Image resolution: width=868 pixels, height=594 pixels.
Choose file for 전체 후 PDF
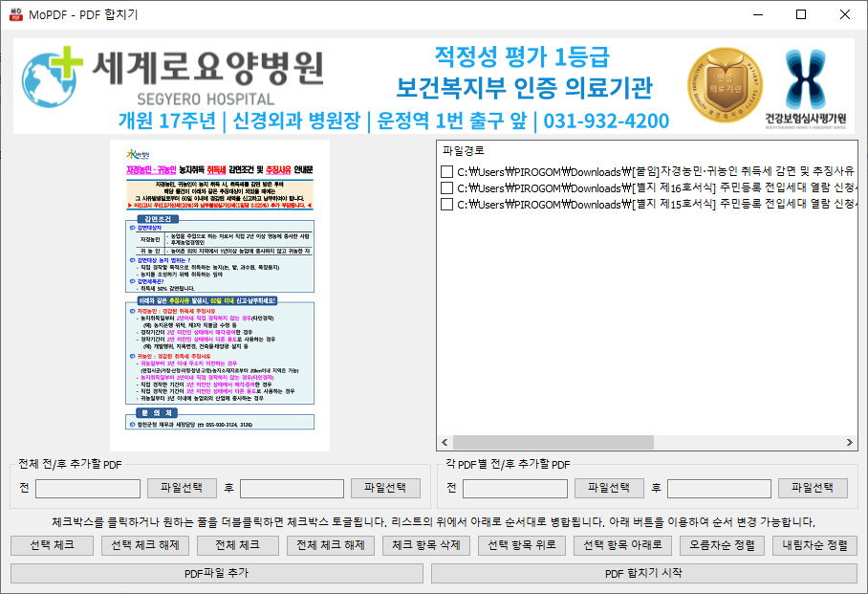(x=385, y=488)
